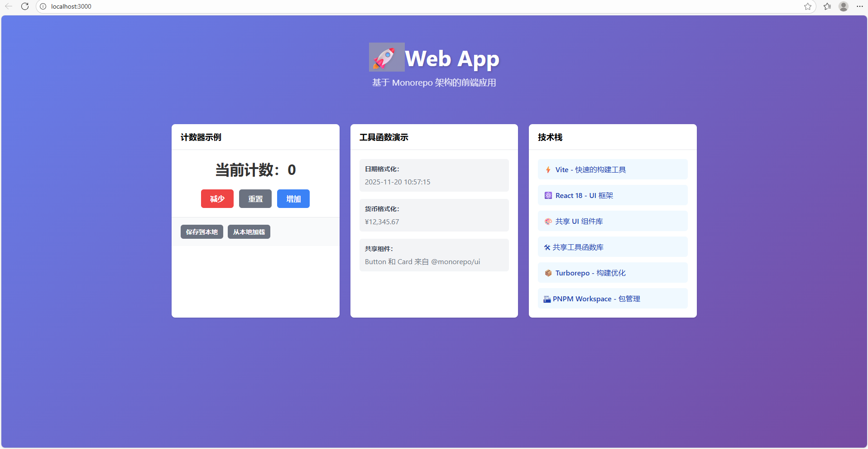868x449 pixels.
Task: Click the 当前计数: 0 counter text
Action: coord(255,170)
